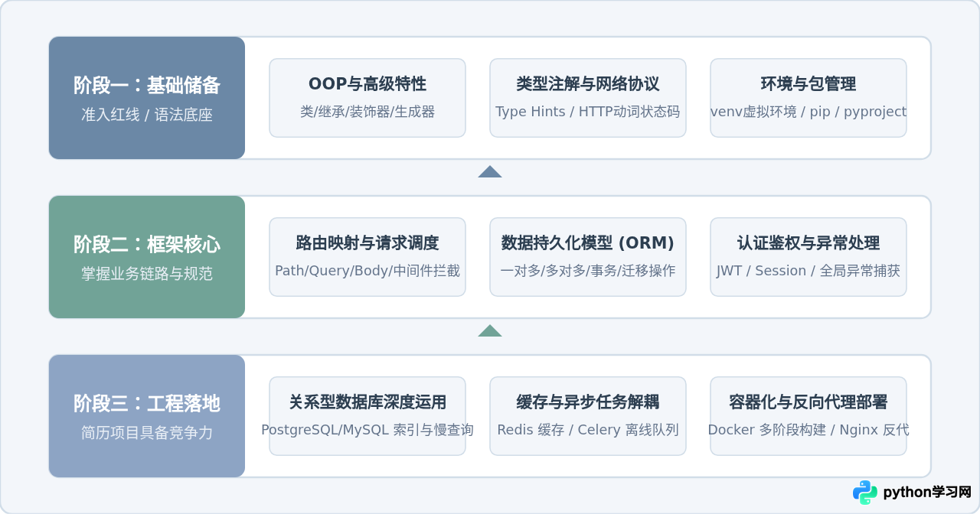
Task: Click the 容器化与反向代理部署 card title
Action: point(808,402)
